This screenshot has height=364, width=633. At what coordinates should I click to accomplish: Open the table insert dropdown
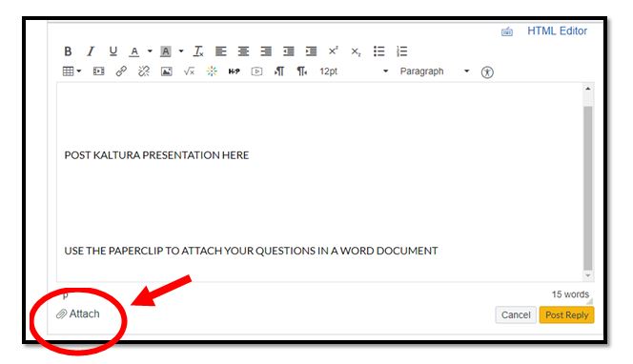click(x=71, y=71)
